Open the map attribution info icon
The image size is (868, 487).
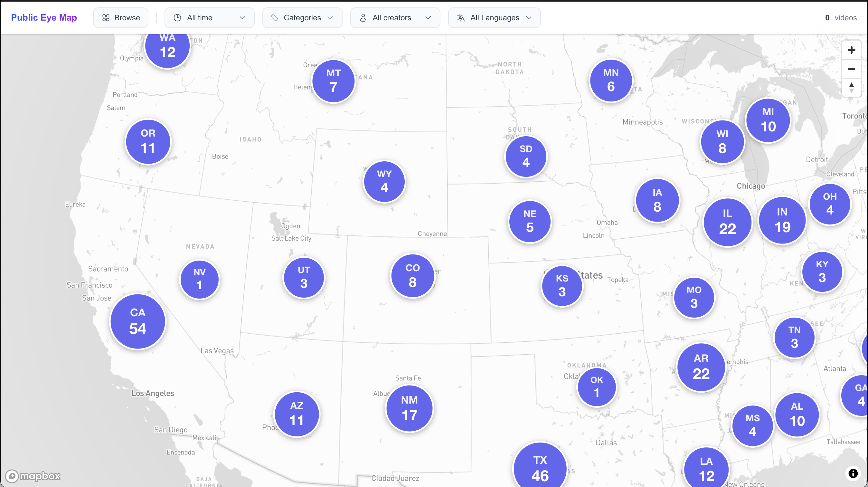853,473
